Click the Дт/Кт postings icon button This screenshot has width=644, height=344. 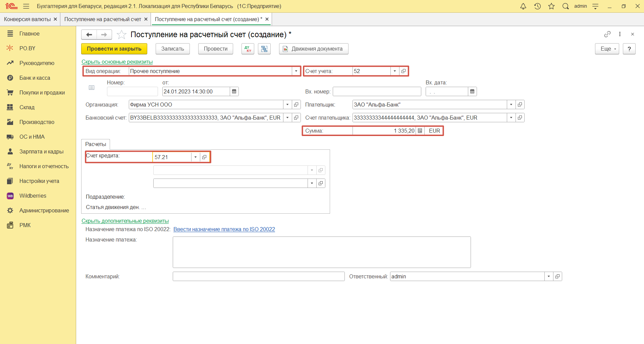[248, 49]
